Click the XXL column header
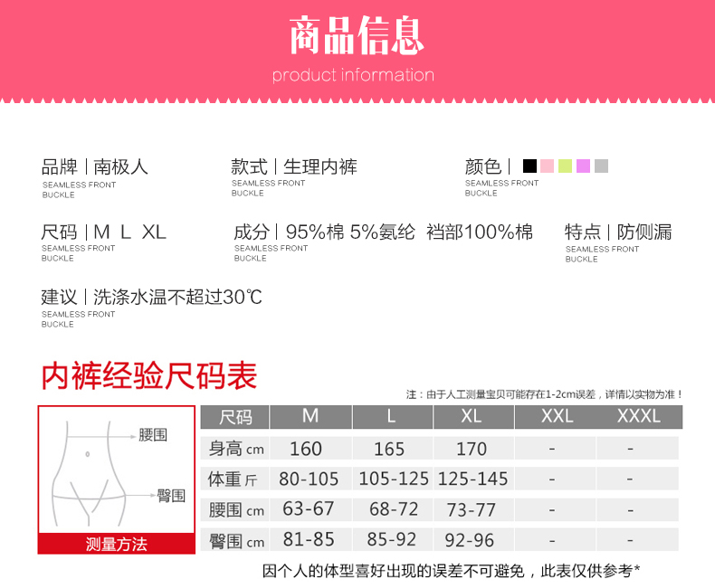 pyautogui.click(x=556, y=416)
